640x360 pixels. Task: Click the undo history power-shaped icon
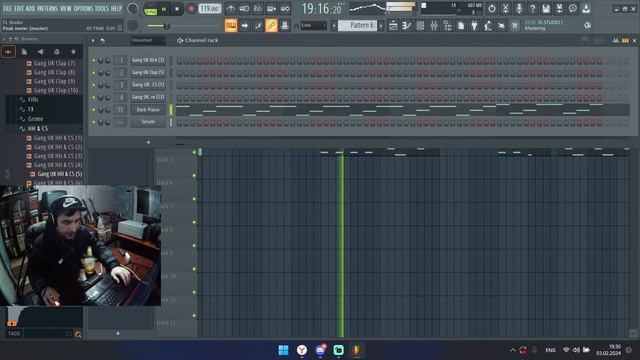click(x=492, y=9)
